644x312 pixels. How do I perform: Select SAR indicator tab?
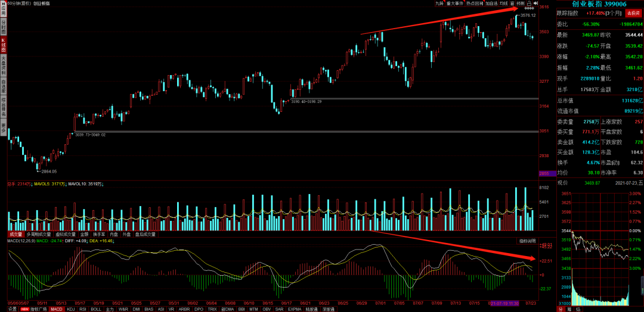pos(280,309)
